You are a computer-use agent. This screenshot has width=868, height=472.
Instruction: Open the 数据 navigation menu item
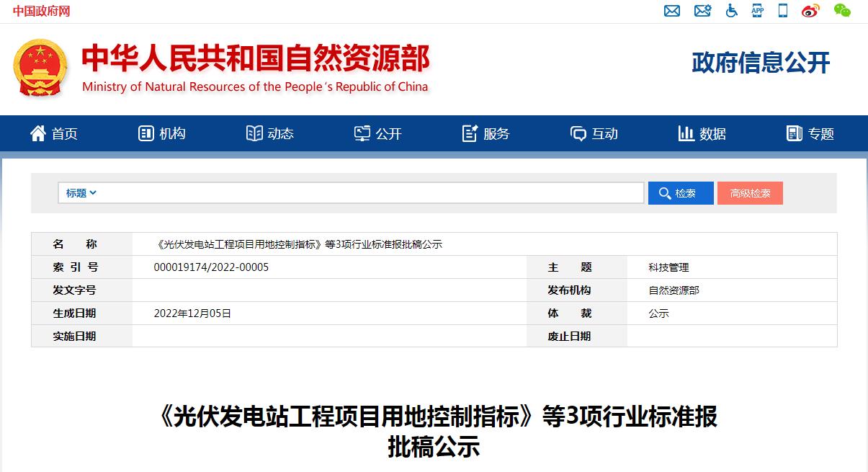click(702, 133)
